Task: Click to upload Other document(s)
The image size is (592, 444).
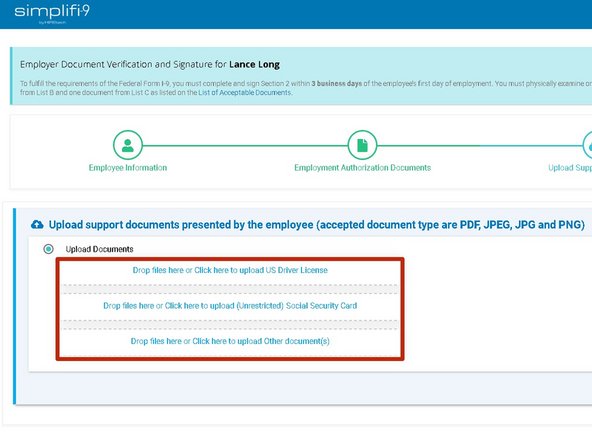Action: [230, 341]
